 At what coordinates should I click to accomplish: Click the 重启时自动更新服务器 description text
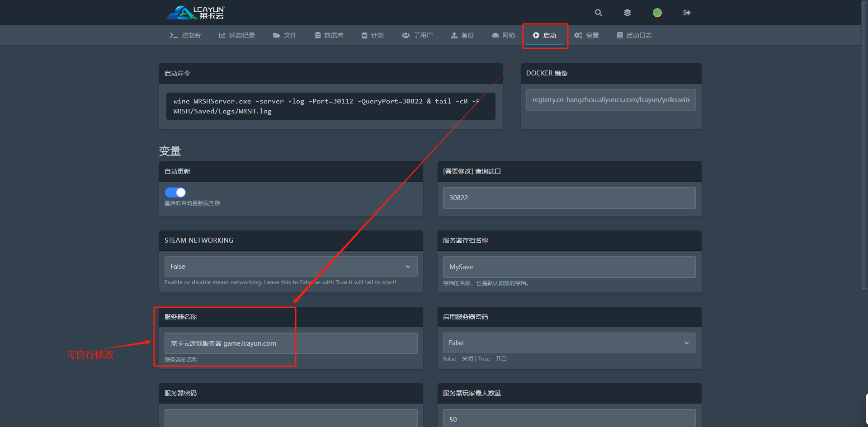pyautogui.click(x=192, y=203)
